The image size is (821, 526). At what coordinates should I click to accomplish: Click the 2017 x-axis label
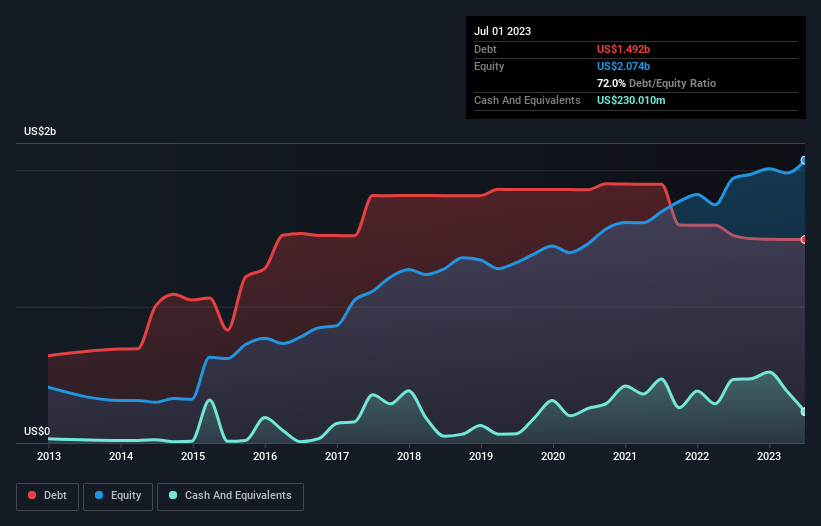click(x=337, y=456)
